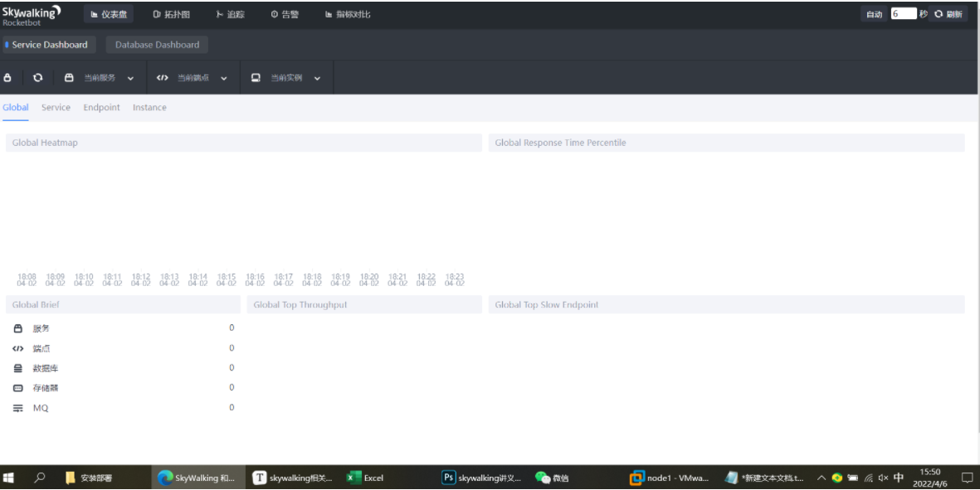Screen dimensions: 980x490
Task: Switch to the Excel taskbar app
Action: [365, 478]
